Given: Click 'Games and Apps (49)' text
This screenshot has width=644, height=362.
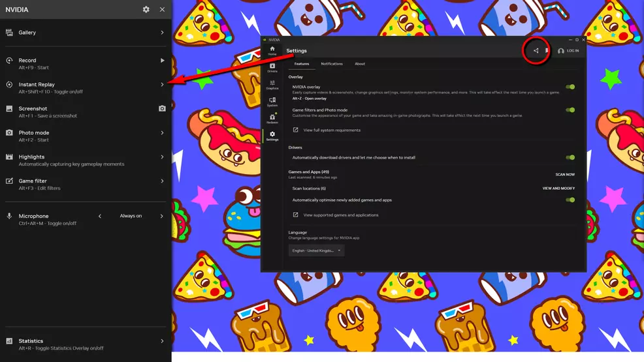Looking at the screenshot, I should 308,172.
